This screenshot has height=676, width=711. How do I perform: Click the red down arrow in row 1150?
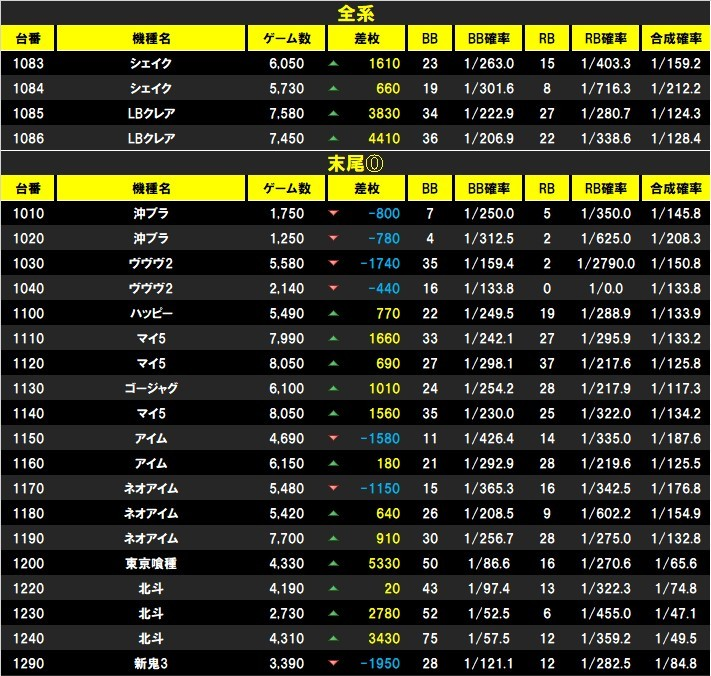pyautogui.click(x=333, y=438)
